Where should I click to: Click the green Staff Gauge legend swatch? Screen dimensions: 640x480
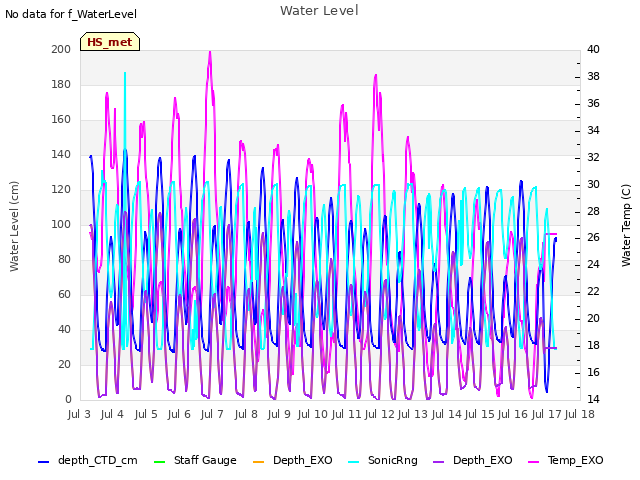(x=159, y=462)
